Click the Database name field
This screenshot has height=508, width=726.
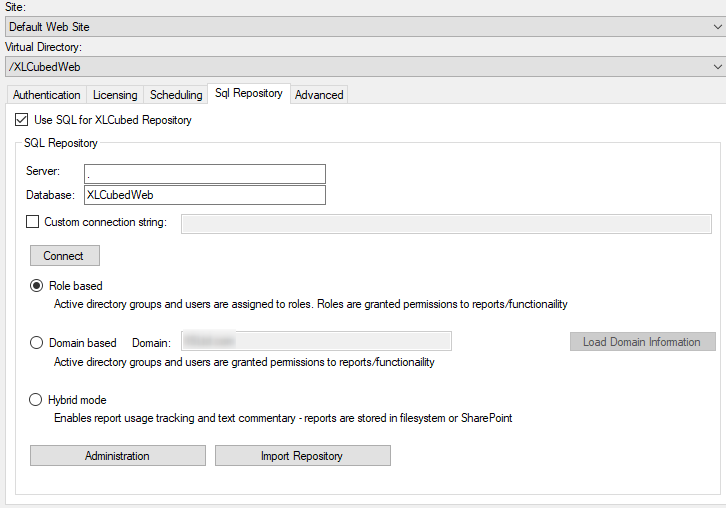click(205, 195)
